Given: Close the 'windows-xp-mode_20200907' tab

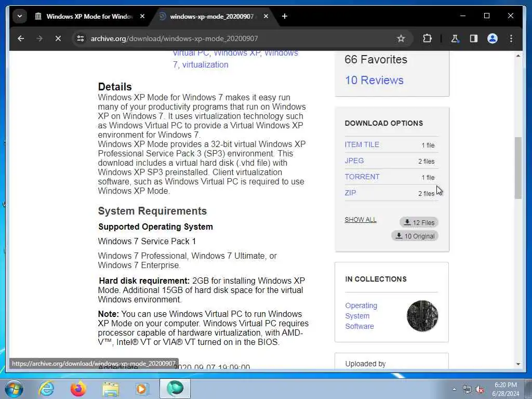Looking at the screenshot, I should click(266, 16).
